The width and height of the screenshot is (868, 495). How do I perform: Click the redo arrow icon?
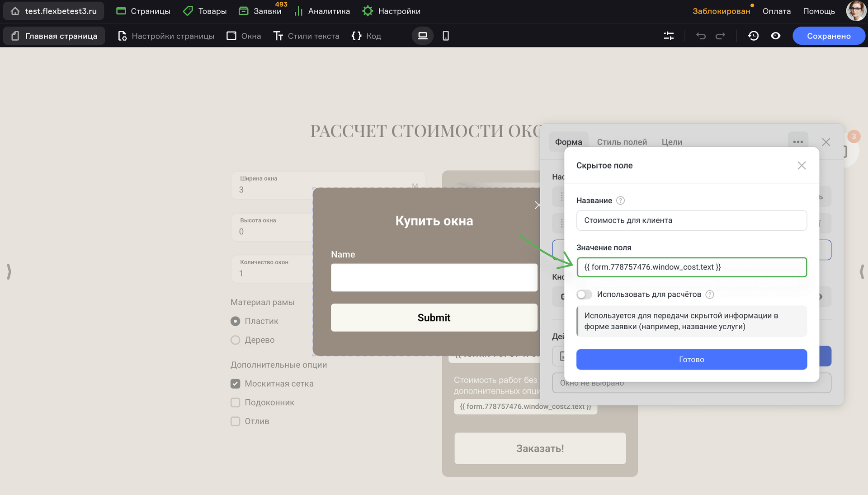pyautogui.click(x=720, y=36)
